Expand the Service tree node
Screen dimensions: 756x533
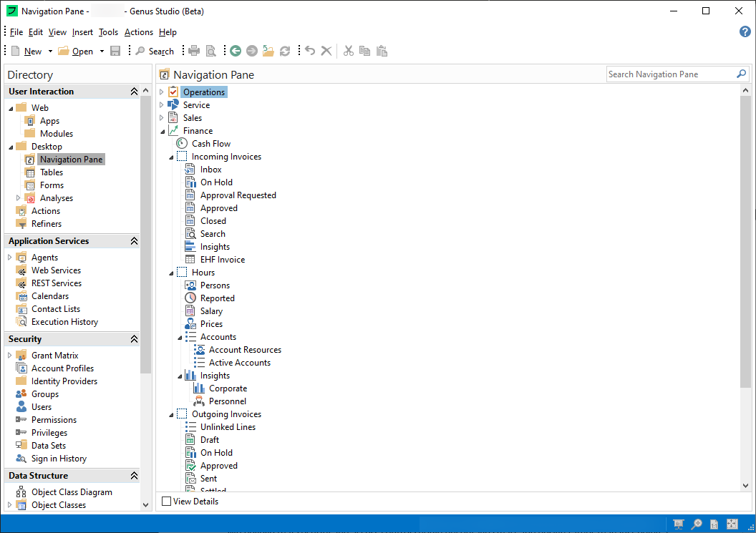pos(161,104)
